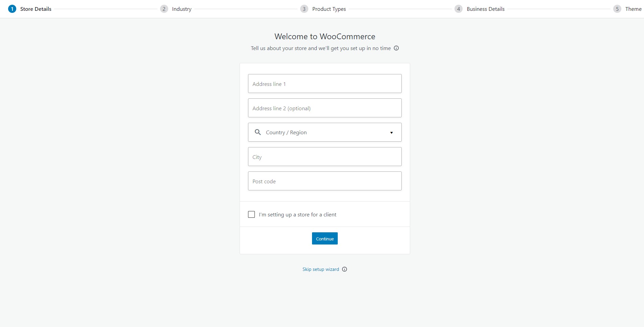Click the Theme step circle

[618, 9]
